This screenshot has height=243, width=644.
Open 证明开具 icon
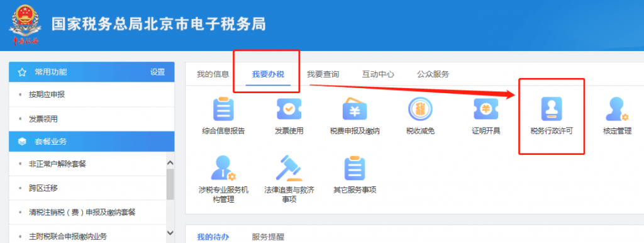click(486, 110)
